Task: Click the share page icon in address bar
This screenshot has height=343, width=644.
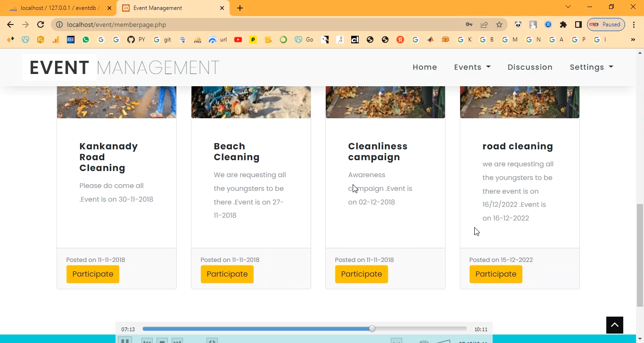Action: (484, 24)
